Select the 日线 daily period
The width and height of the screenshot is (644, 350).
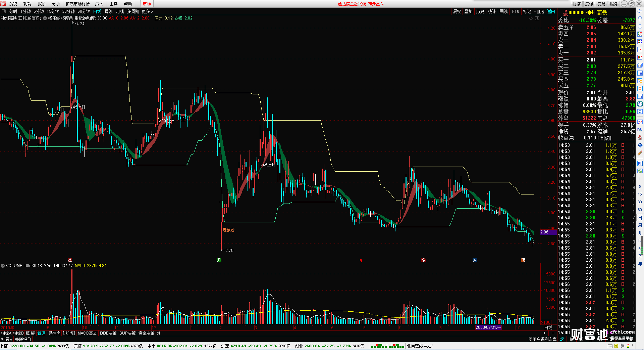point(97,11)
